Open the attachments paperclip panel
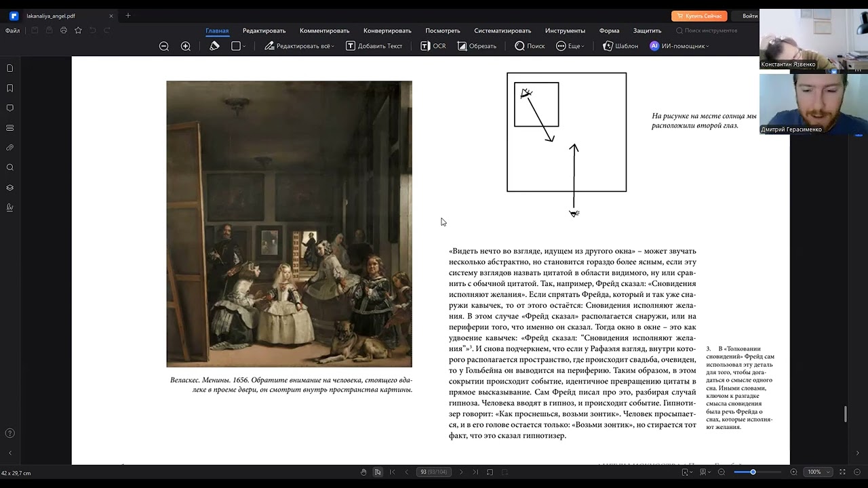 [9, 147]
